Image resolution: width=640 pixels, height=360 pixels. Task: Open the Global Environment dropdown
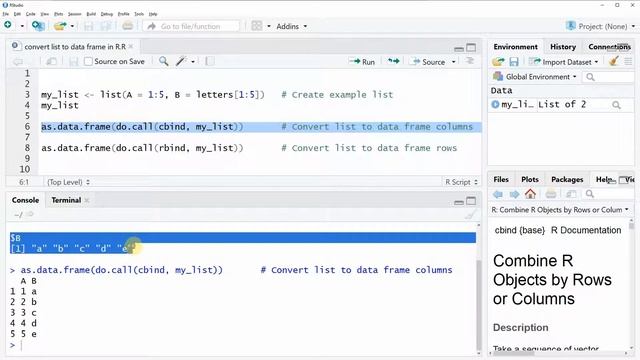point(535,77)
